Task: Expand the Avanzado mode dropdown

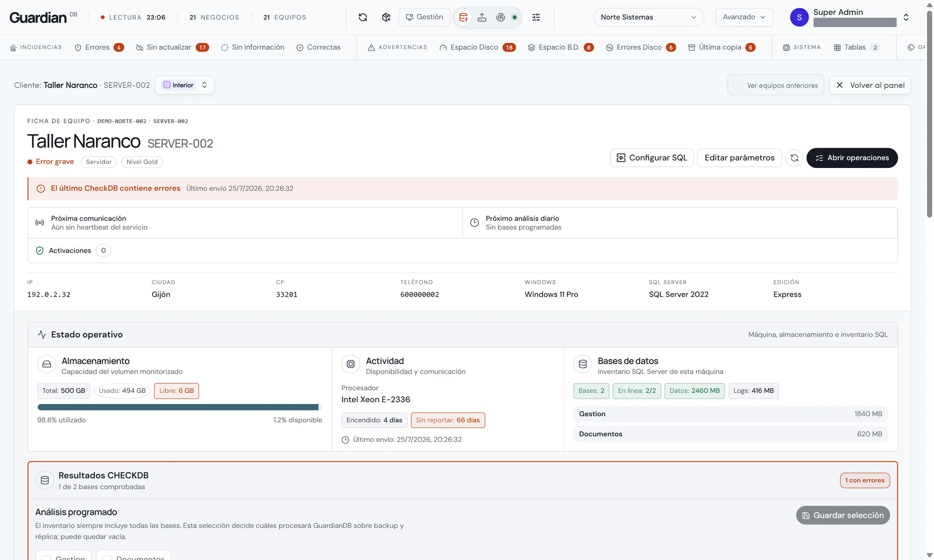Action: coord(744,17)
